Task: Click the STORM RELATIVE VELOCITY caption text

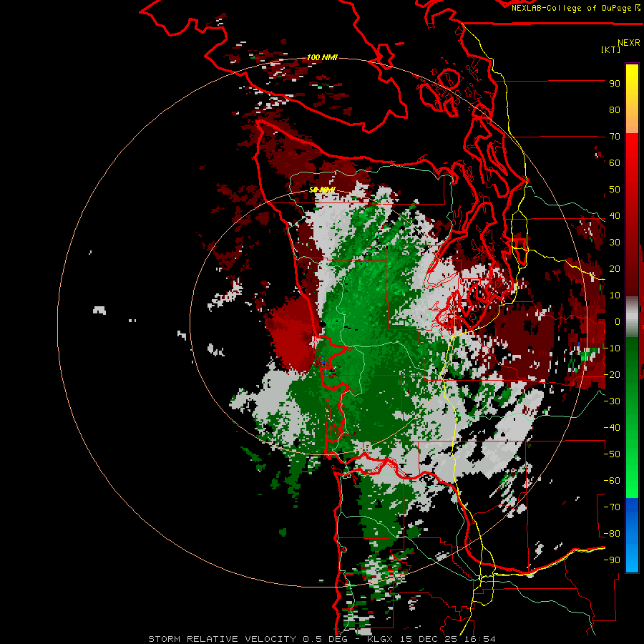Action: 222,639
